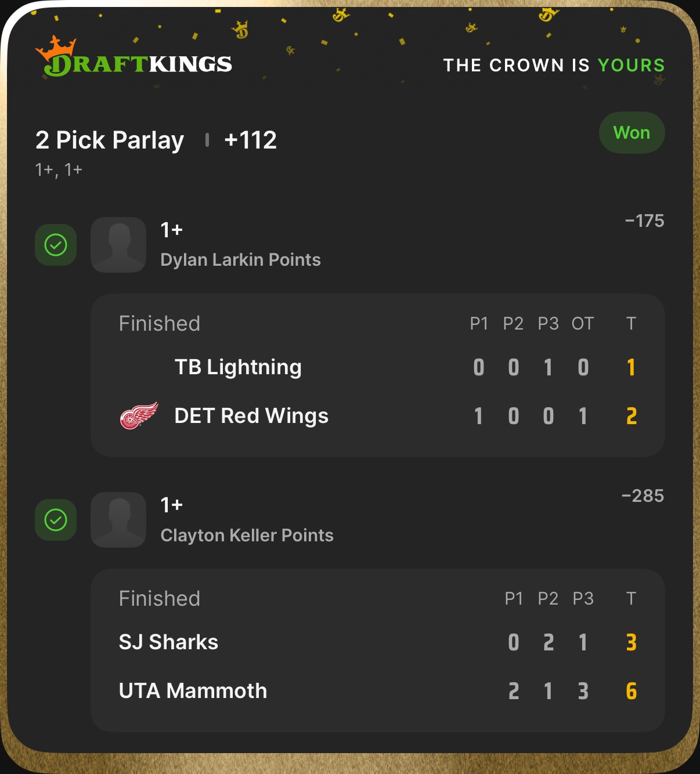
Task: Click green checkmark beside Dylan Larkin Points
Action: pyautogui.click(x=56, y=245)
